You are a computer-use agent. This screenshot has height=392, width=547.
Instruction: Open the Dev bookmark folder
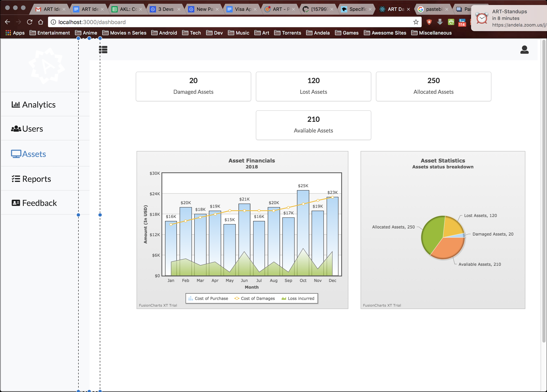tap(214, 33)
